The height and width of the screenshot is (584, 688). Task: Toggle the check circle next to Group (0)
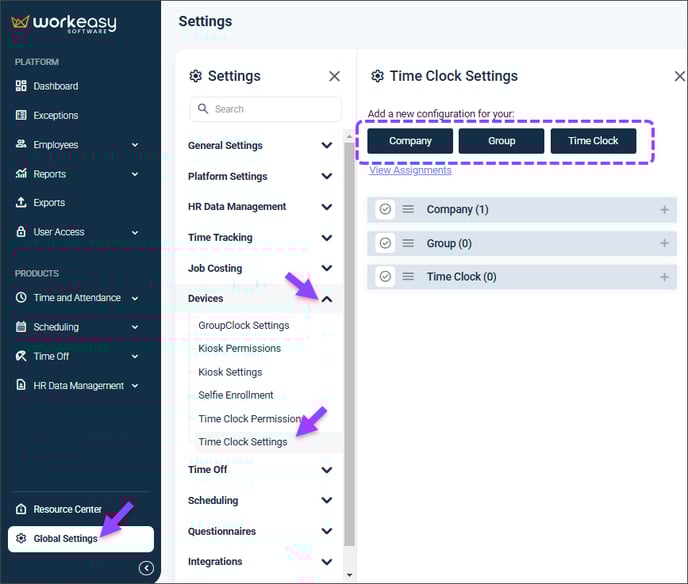pos(385,243)
